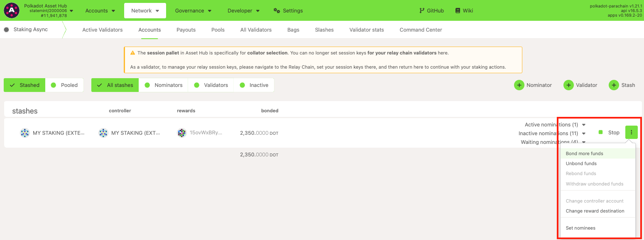Switch to the Active Validators tab

click(103, 30)
